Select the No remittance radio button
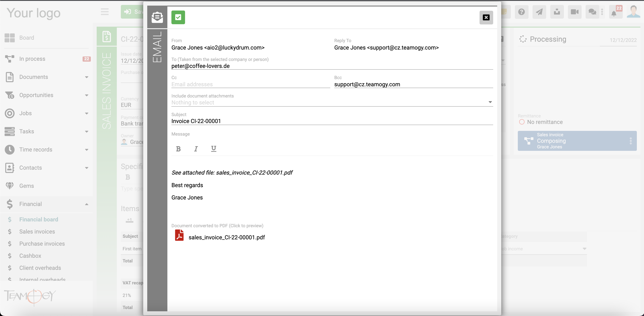Screen dimensions: 644x316 click(x=522, y=122)
